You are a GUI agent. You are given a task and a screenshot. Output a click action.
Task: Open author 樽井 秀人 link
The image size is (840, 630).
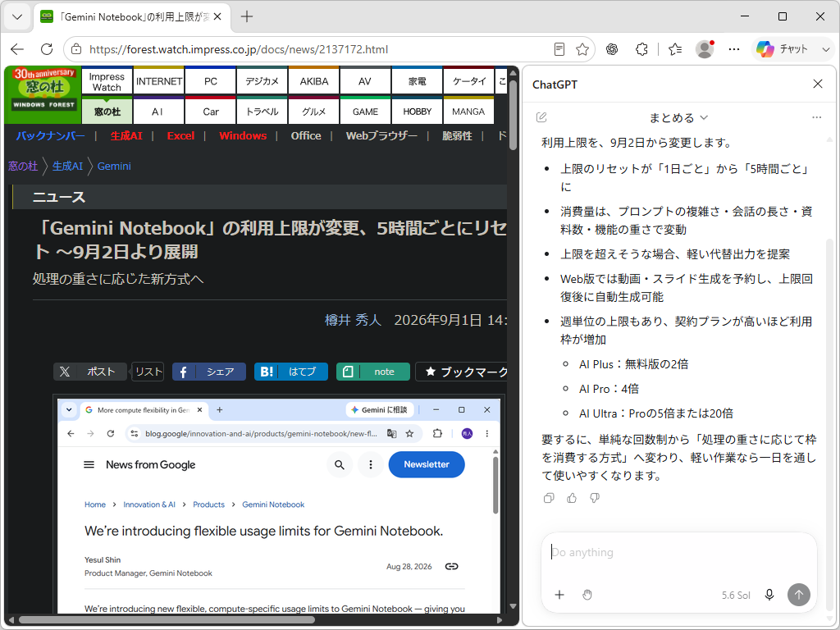[353, 321]
